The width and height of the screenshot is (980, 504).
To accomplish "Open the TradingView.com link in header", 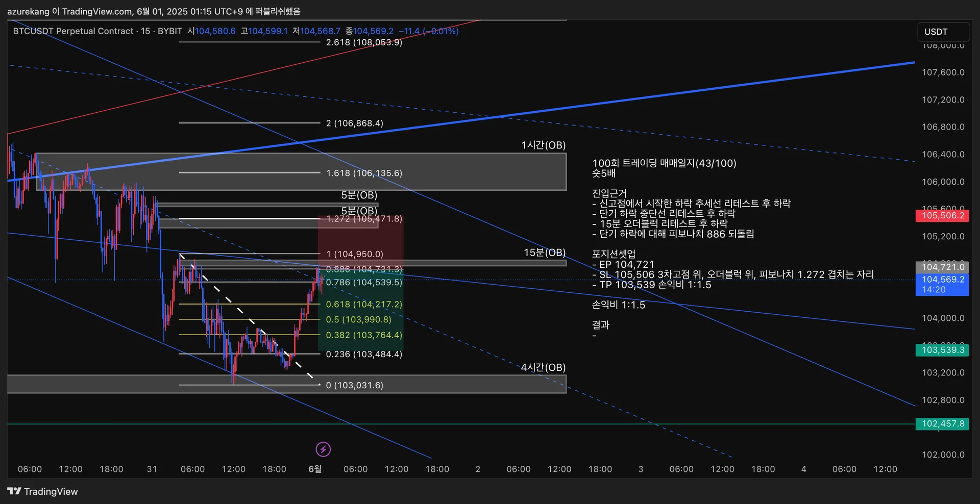I will point(97,11).
